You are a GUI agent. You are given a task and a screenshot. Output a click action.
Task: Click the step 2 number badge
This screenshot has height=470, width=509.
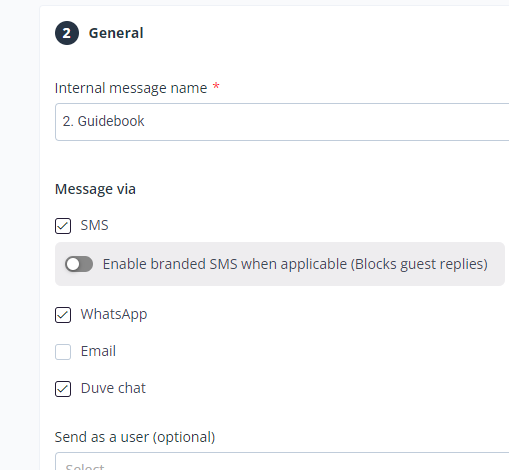click(67, 33)
